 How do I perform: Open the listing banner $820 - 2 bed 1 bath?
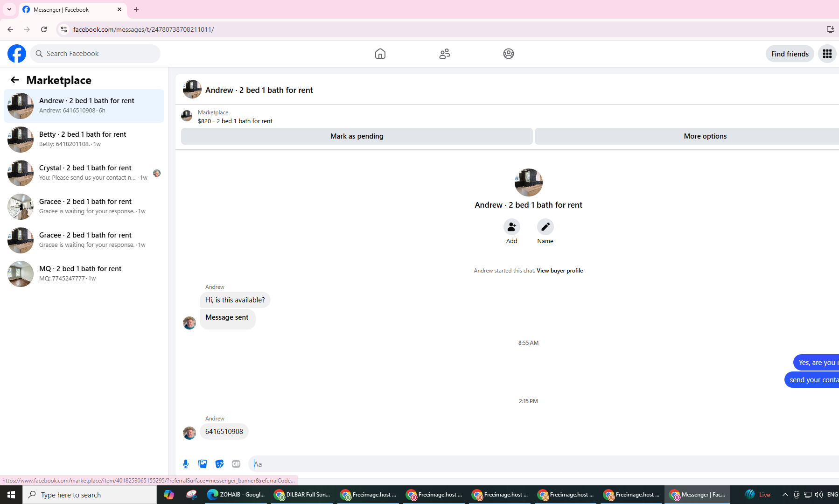point(235,121)
